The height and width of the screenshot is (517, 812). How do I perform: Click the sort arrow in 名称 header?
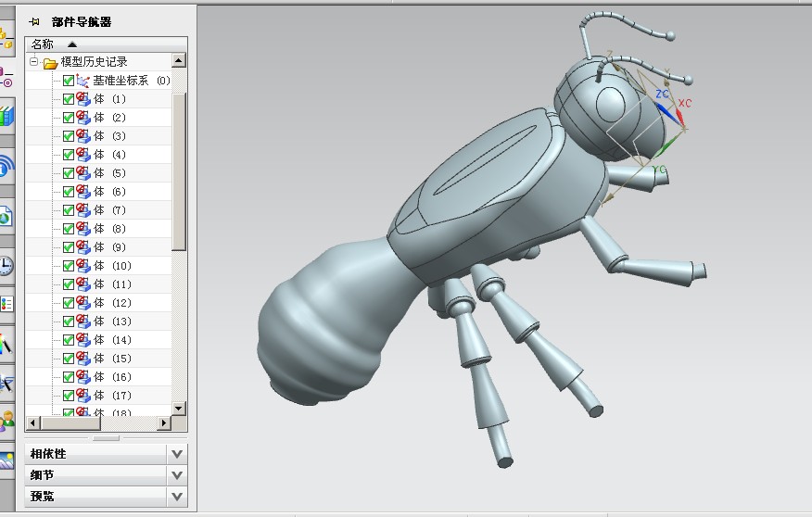[72, 44]
